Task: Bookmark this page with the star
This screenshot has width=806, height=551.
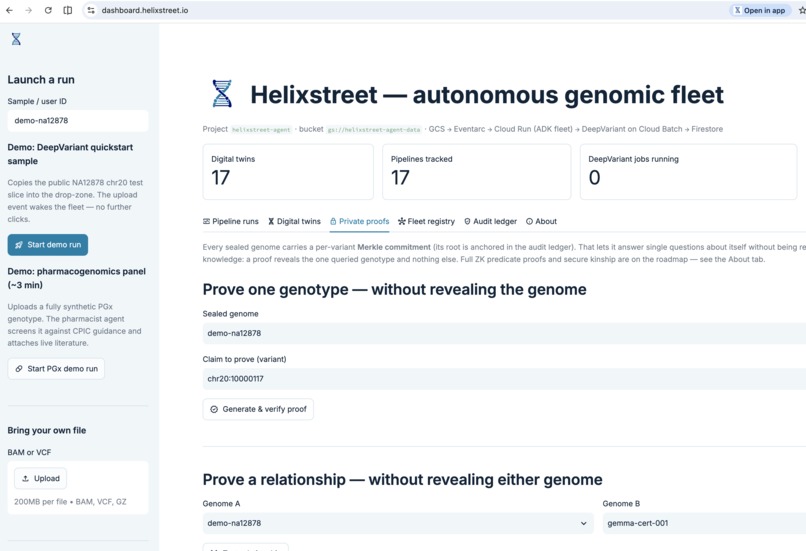Action: pos(801,10)
